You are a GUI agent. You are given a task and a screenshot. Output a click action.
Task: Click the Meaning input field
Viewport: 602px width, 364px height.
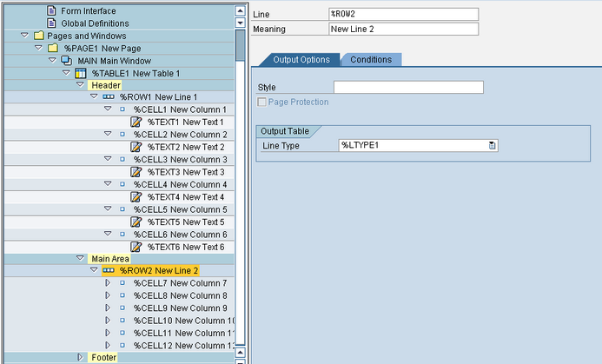404,29
